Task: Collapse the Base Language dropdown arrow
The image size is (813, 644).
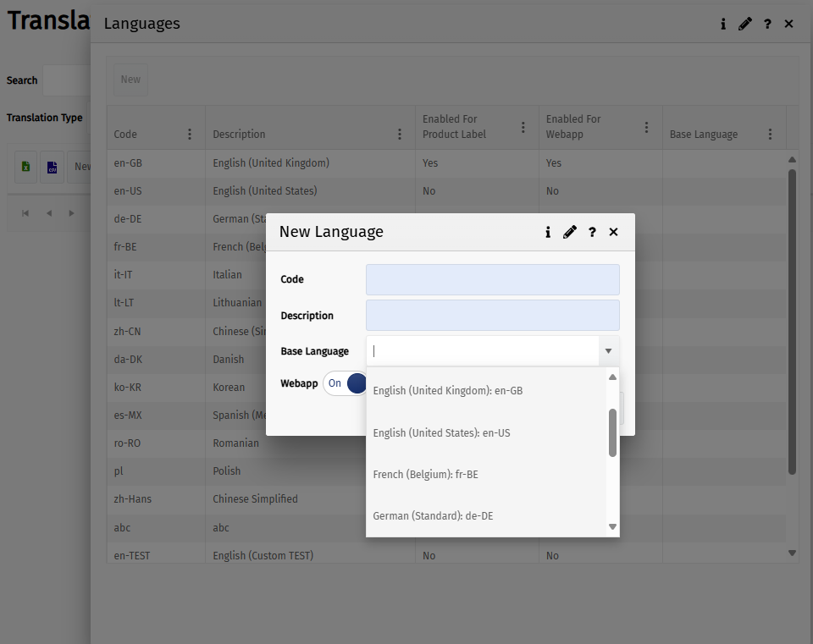Action: click(x=608, y=350)
